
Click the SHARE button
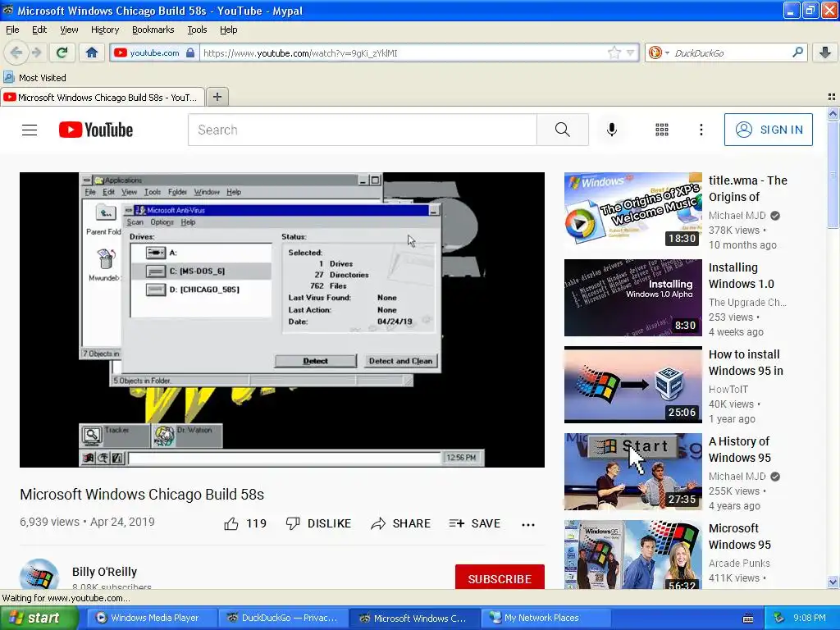pyautogui.click(x=400, y=523)
